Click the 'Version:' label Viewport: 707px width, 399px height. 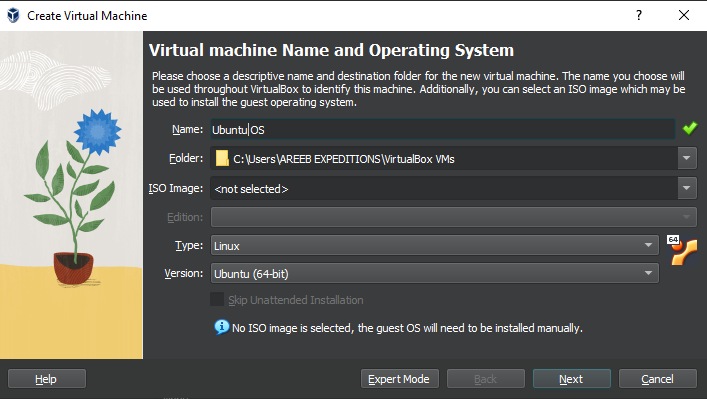(x=184, y=273)
